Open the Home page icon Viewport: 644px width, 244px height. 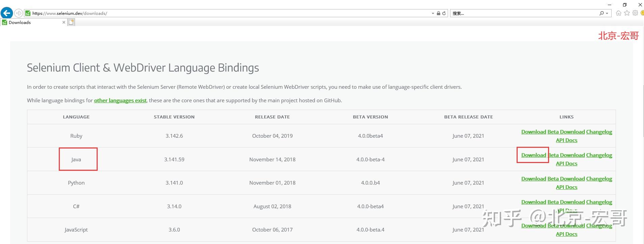pyautogui.click(x=618, y=13)
